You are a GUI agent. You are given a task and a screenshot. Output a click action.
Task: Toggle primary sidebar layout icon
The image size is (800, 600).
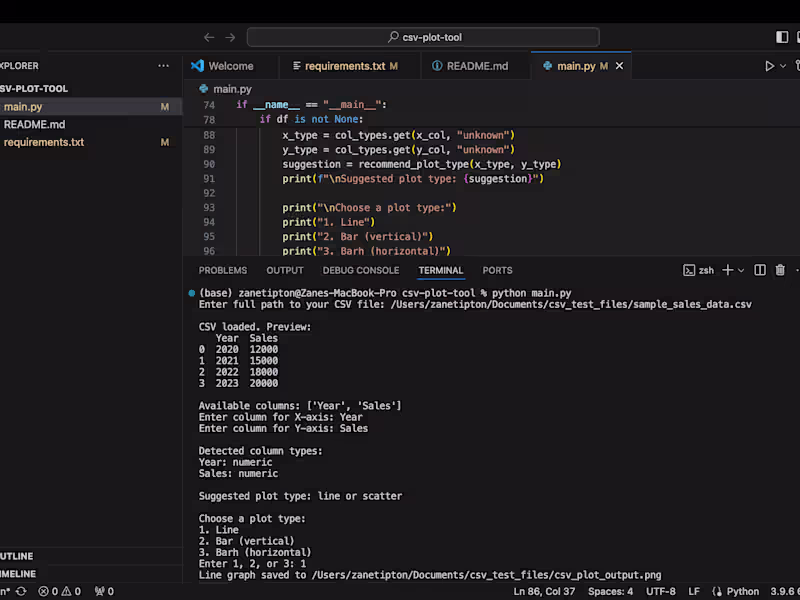coord(782,37)
